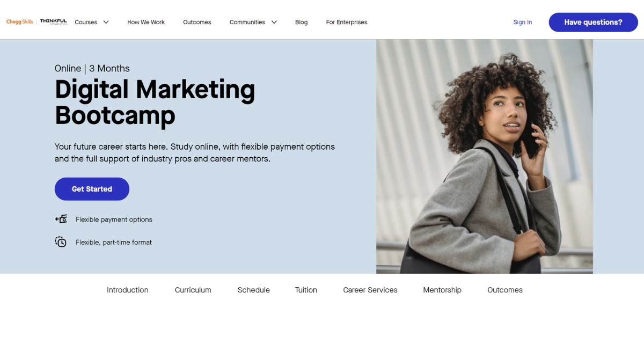Select the Thinkful logo

[53, 22]
